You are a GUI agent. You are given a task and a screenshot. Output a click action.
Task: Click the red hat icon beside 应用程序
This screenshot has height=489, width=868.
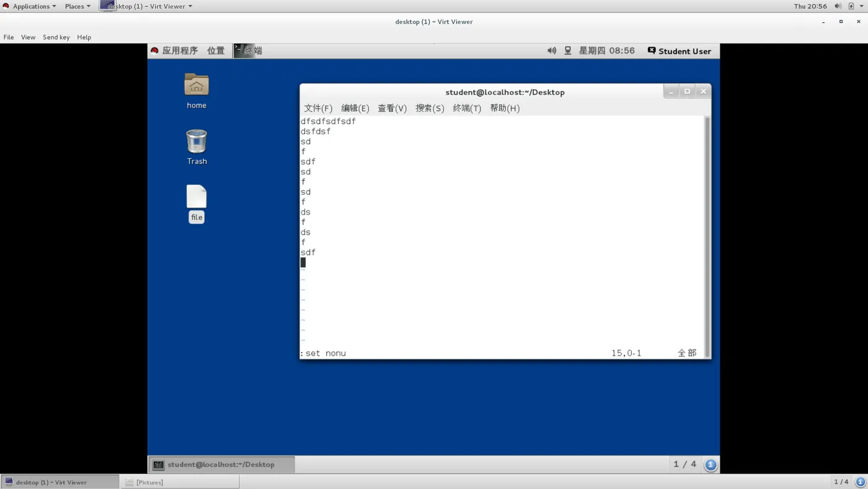[154, 51]
